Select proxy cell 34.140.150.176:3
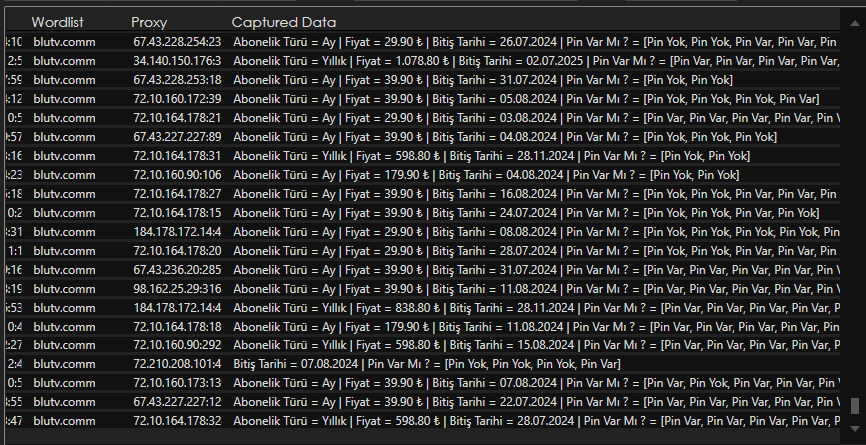The height and width of the screenshot is (445, 866). click(177, 61)
